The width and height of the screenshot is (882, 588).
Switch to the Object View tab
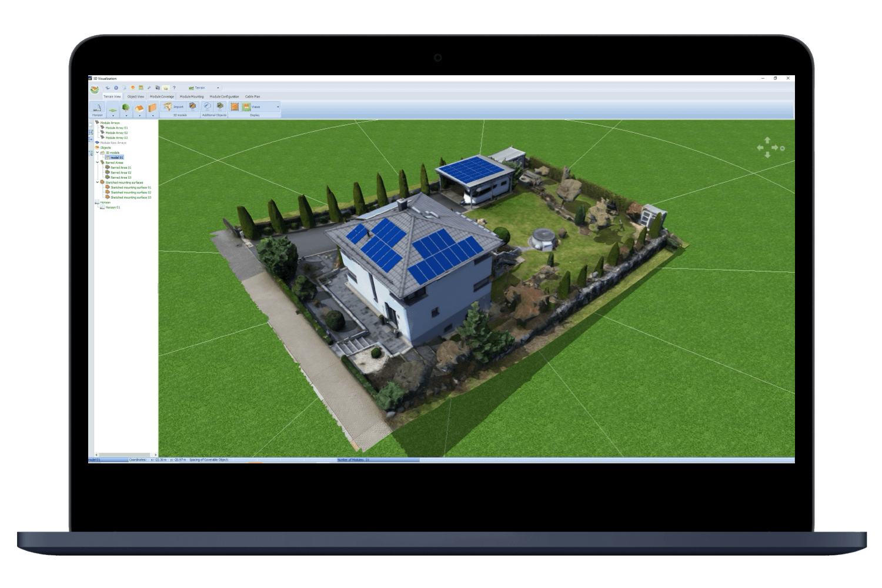coord(136,96)
